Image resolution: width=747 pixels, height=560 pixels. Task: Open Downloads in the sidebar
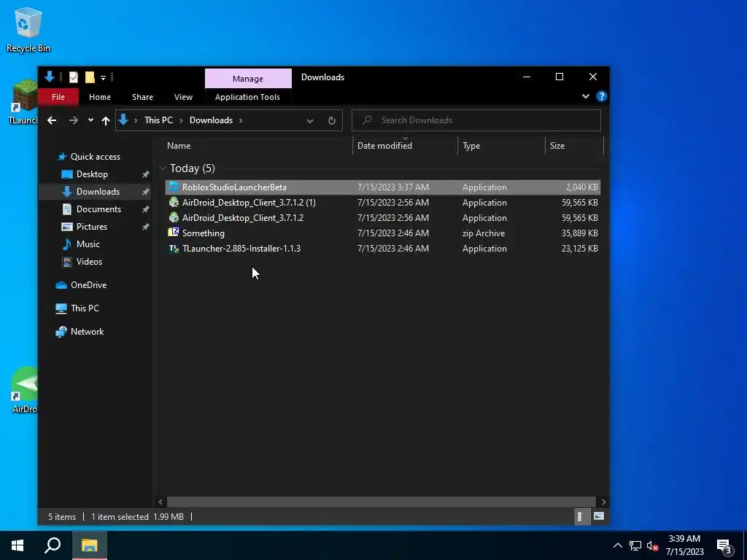(98, 192)
